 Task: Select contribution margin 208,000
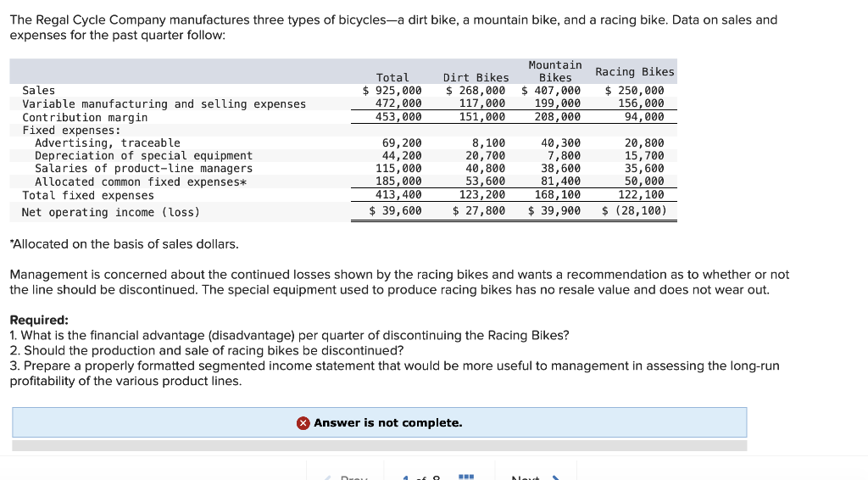(558, 117)
